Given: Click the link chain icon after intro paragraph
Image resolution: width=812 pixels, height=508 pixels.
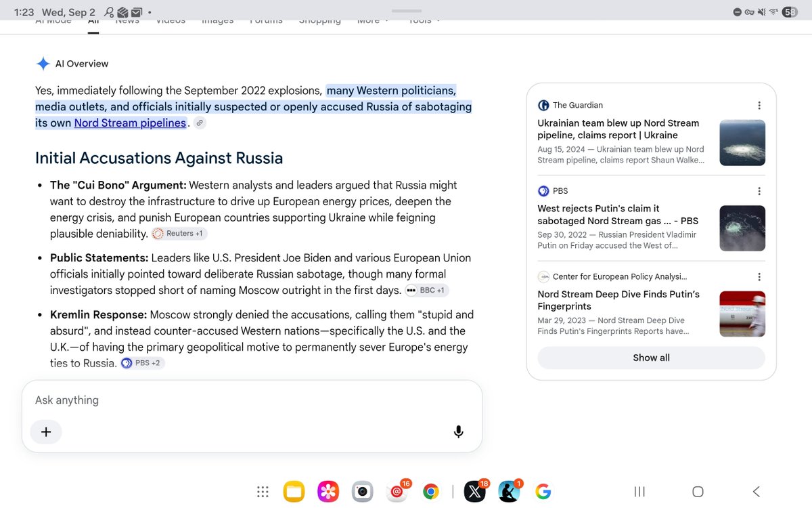Looking at the screenshot, I should coord(200,123).
